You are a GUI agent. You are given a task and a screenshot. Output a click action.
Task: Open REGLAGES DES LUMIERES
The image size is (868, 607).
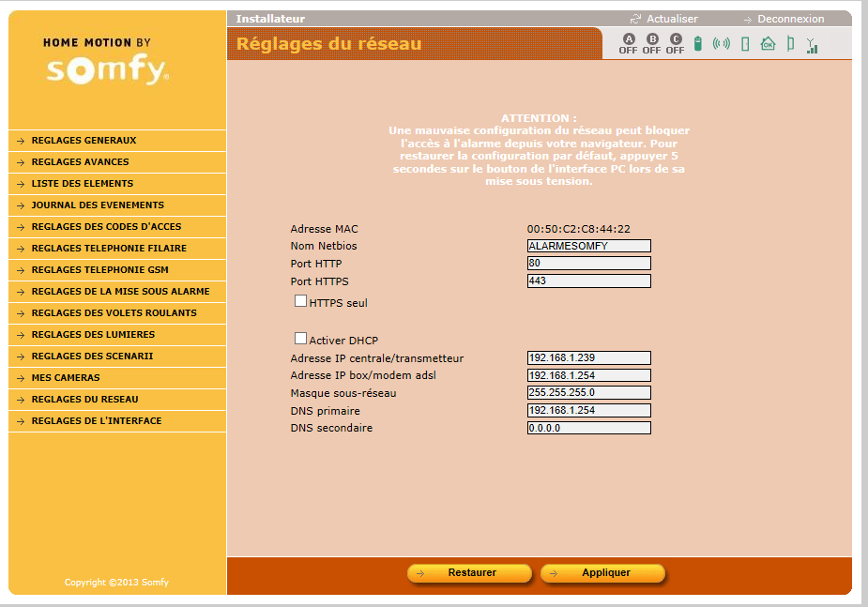(x=117, y=335)
